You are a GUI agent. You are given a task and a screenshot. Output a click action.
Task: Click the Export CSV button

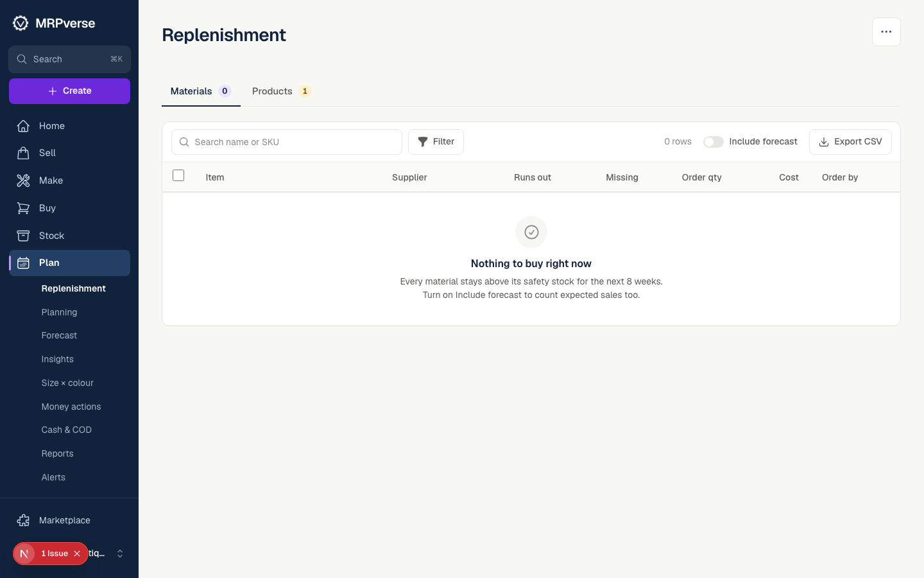[850, 142]
